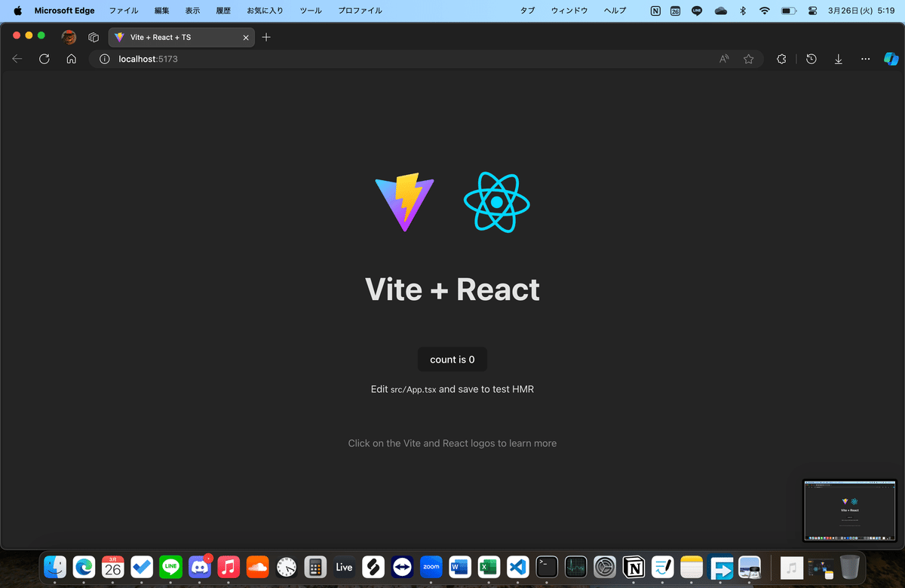Click the Notion menu bar icon

point(655,11)
